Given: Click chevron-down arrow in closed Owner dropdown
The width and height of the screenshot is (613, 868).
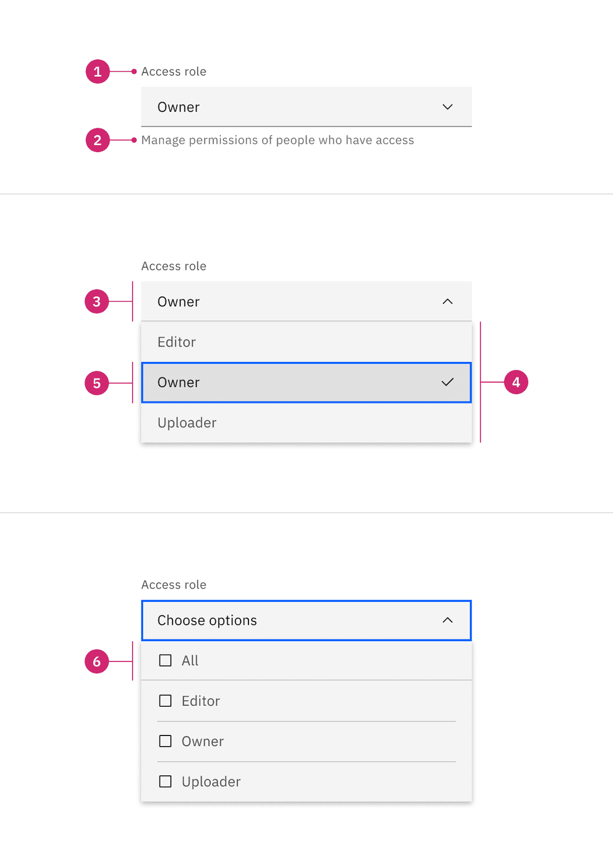Looking at the screenshot, I should (x=448, y=107).
